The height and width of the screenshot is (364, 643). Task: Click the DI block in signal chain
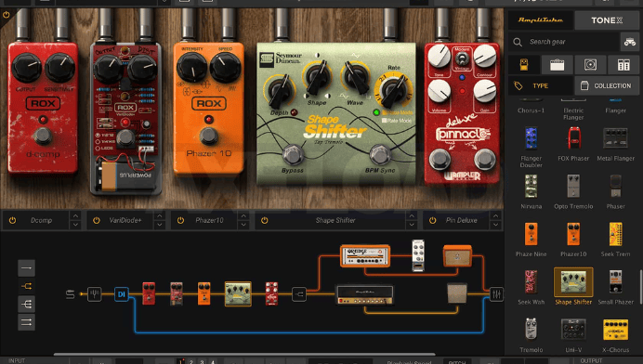point(122,294)
